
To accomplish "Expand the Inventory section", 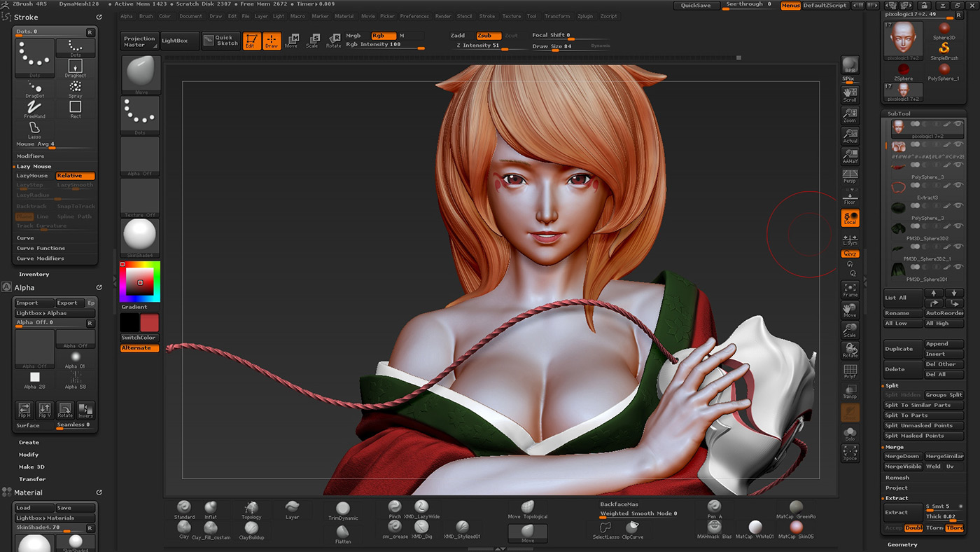I will (34, 275).
